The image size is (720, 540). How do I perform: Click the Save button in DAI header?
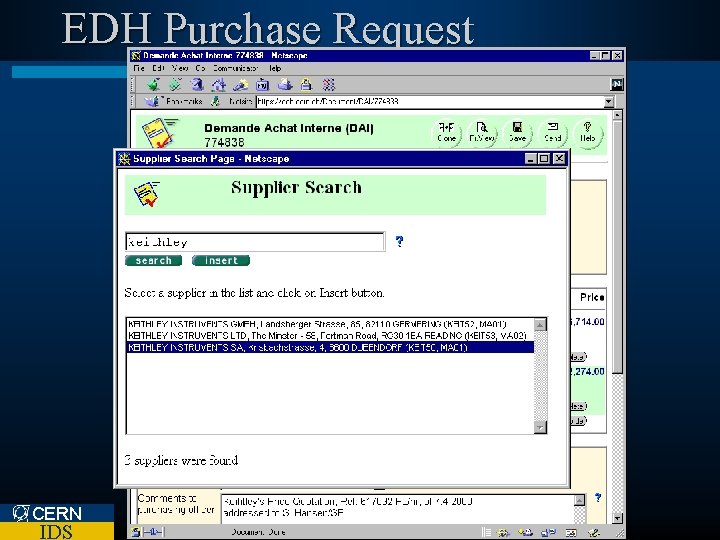(x=517, y=132)
